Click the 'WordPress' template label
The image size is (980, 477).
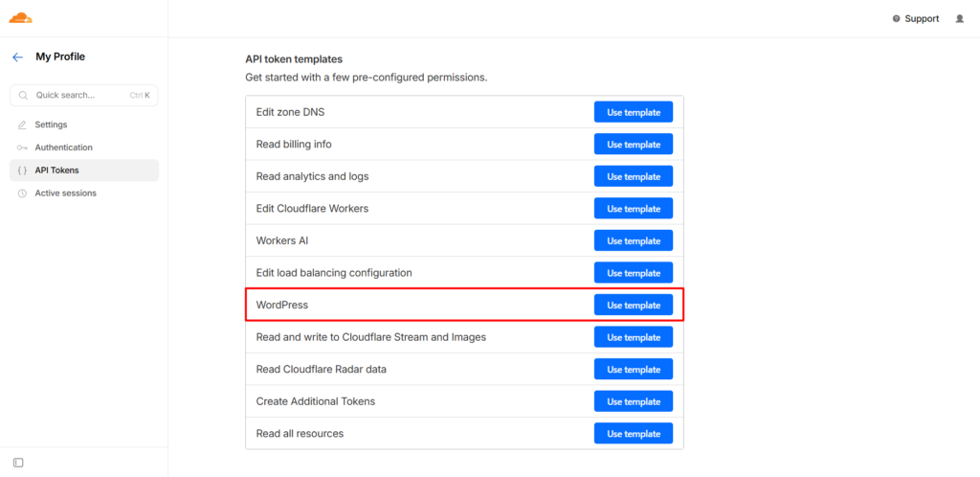coord(282,306)
